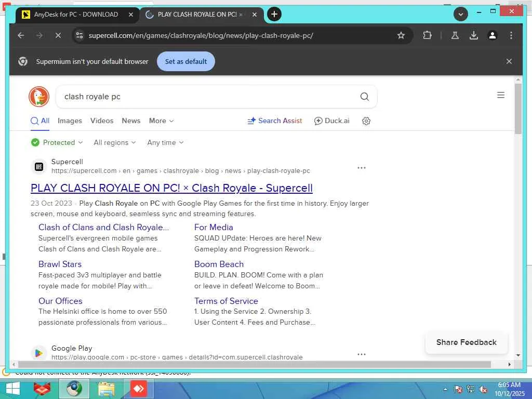This screenshot has width=532, height=399.
Task: Go back to the previous page
Action: (x=21, y=35)
